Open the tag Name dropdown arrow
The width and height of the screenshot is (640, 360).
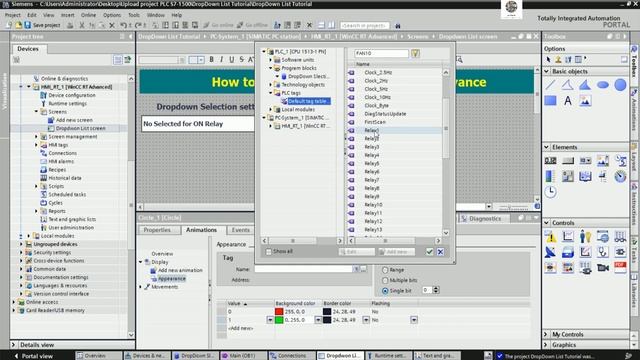click(356, 269)
